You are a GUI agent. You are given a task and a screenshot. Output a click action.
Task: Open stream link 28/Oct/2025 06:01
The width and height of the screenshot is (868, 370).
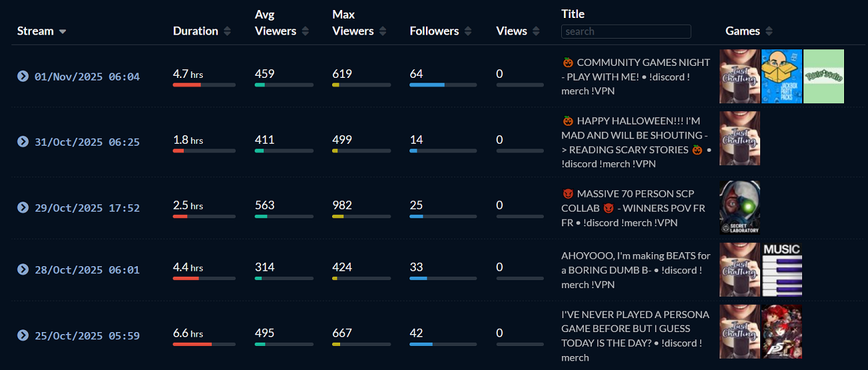[x=87, y=270]
